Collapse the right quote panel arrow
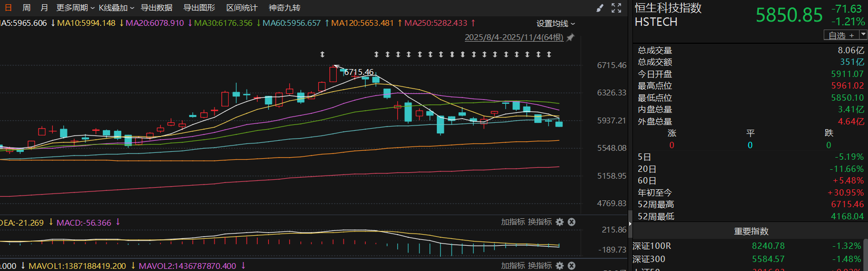Image resolution: width=868 pixels, height=271 pixels. (630, 224)
